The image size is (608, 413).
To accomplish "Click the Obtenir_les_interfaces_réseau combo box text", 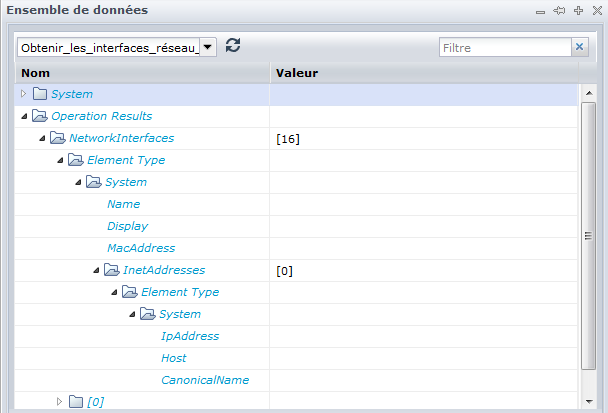I will [x=109, y=48].
